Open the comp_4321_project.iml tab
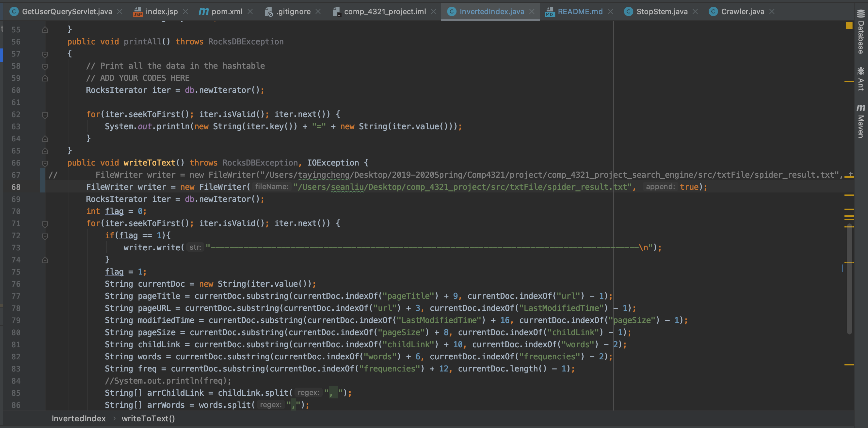The image size is (868, 428). (385, 11)
